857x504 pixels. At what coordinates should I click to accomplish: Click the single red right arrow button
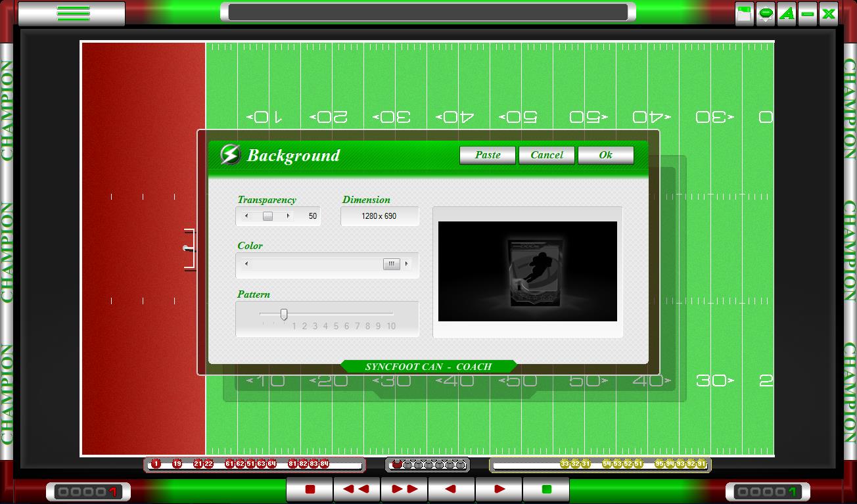(499, 490)
